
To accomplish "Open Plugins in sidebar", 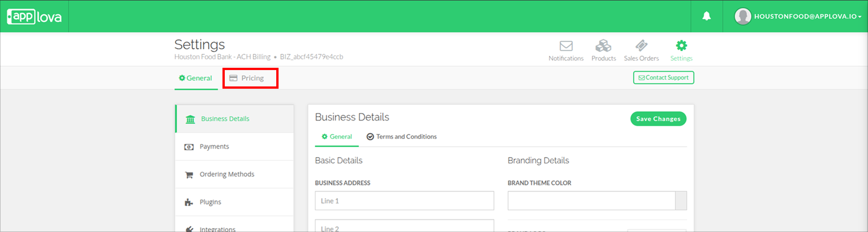I will (x=210, y=202).
